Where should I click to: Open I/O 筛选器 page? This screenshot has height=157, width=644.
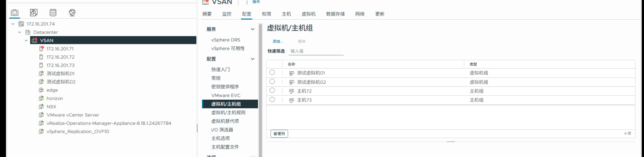pyautogui.click(x=222, y=130)
